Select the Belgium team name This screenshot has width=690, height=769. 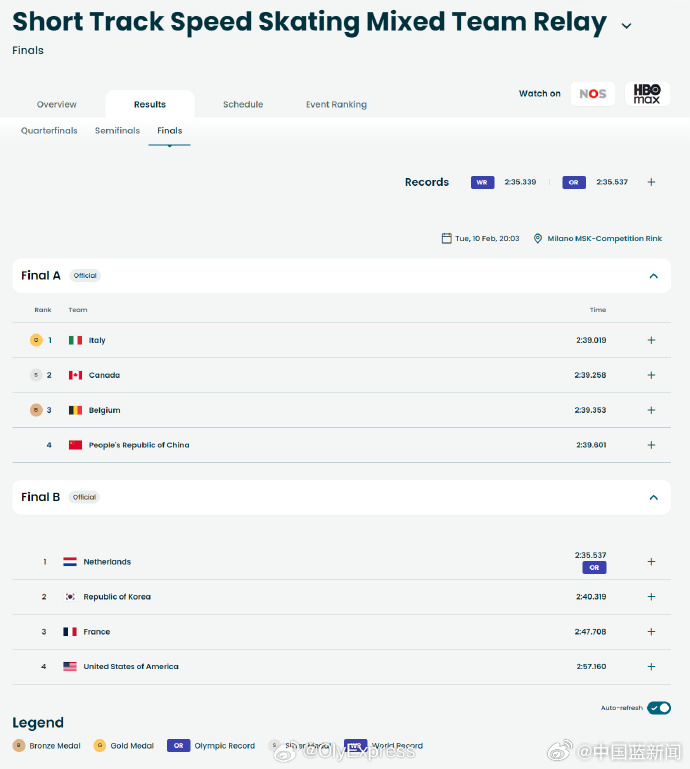(104, 410)
